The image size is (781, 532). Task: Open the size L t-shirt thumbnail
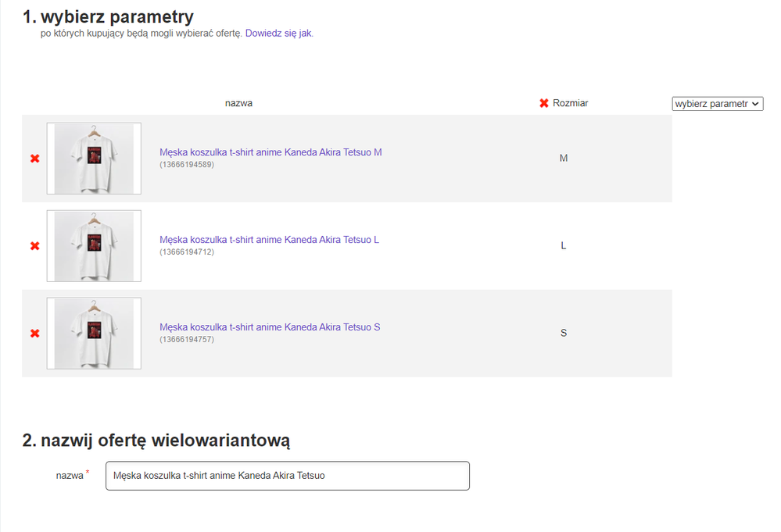click(94, 246)
